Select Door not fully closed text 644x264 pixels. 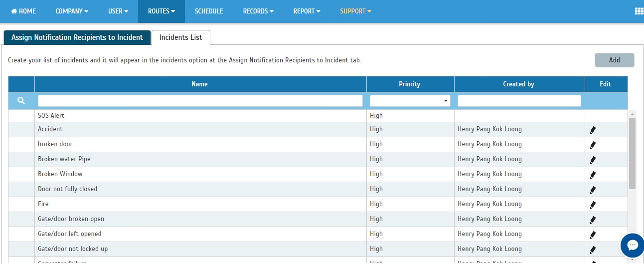tap(68, 189)
